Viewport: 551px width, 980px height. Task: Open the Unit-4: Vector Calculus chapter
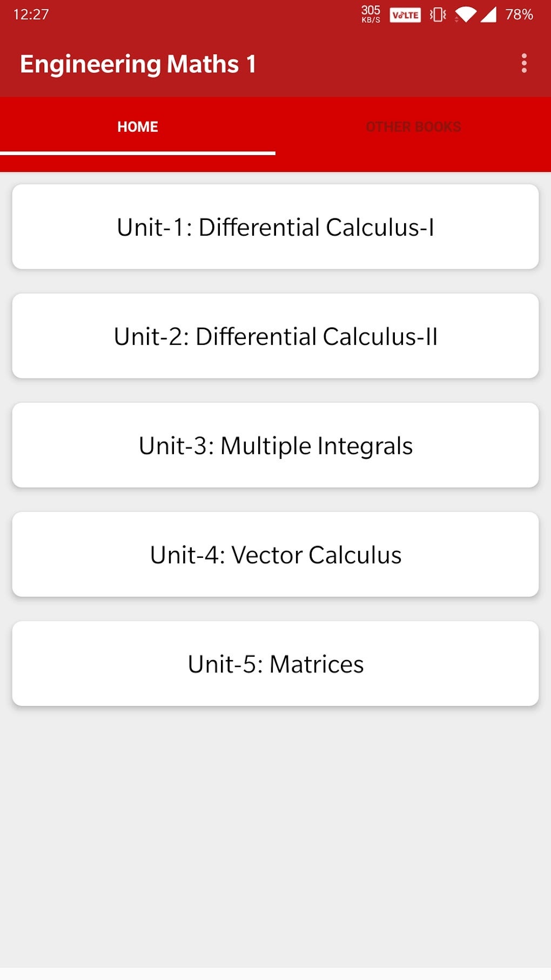(x=275, y=555)
